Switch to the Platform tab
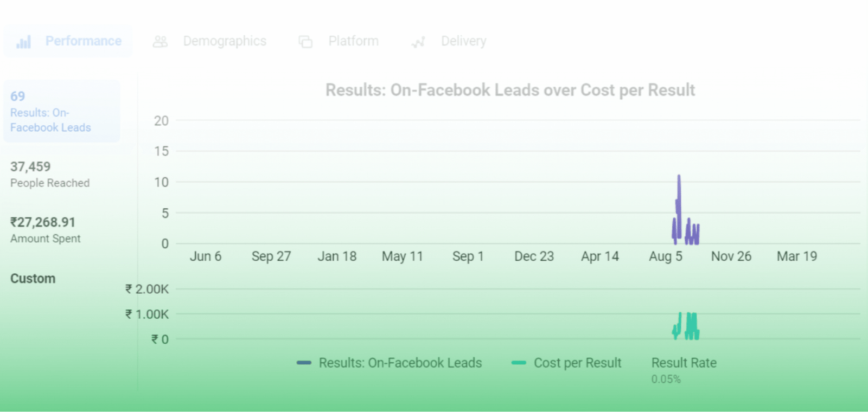This screenshot has width=868, height=412. point(353,41)
